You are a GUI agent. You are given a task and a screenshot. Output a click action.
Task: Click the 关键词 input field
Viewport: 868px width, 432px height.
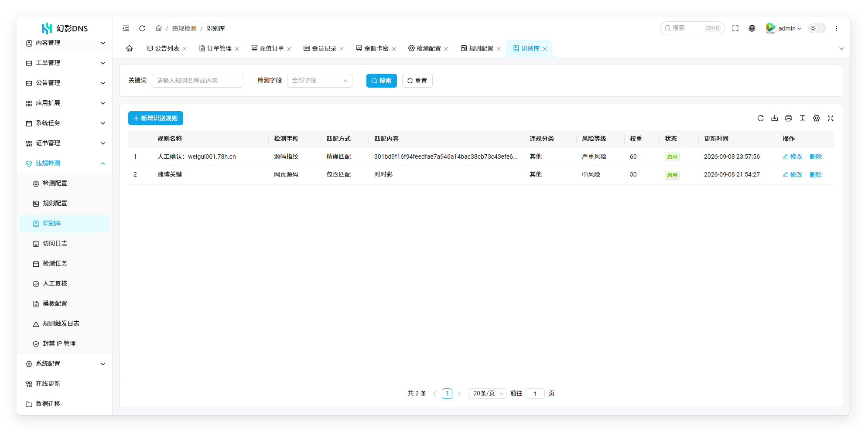[x=198, y=81]
